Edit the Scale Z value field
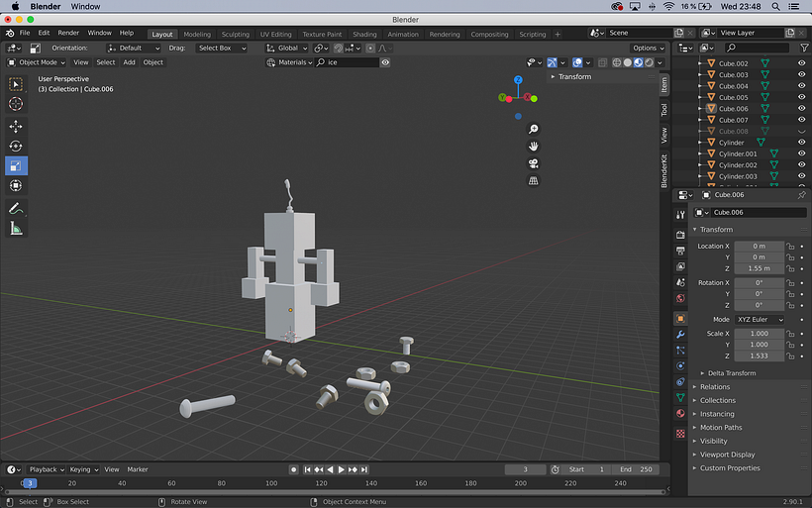 tap(759, 356)
